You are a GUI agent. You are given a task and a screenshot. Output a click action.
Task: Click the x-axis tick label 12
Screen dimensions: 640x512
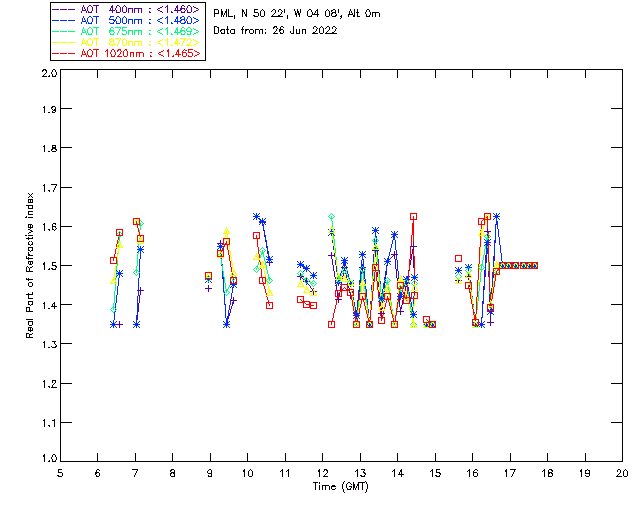(322, 473)
